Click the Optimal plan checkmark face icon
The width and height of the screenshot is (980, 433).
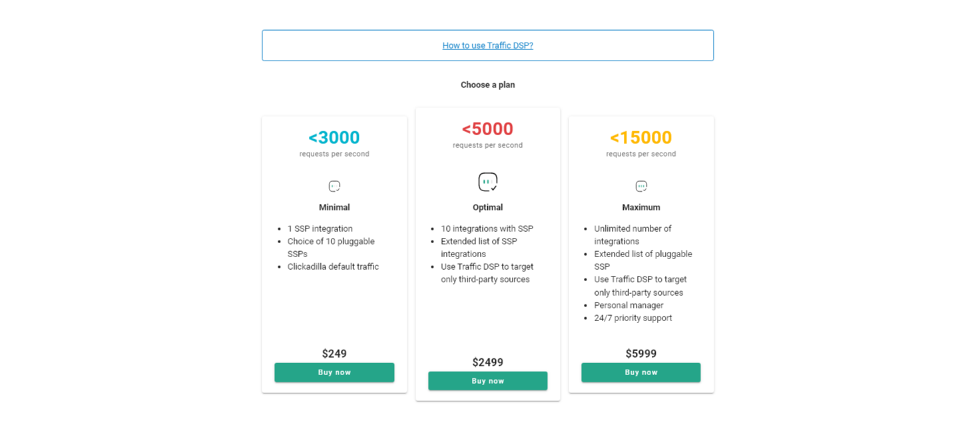point(488,181)
